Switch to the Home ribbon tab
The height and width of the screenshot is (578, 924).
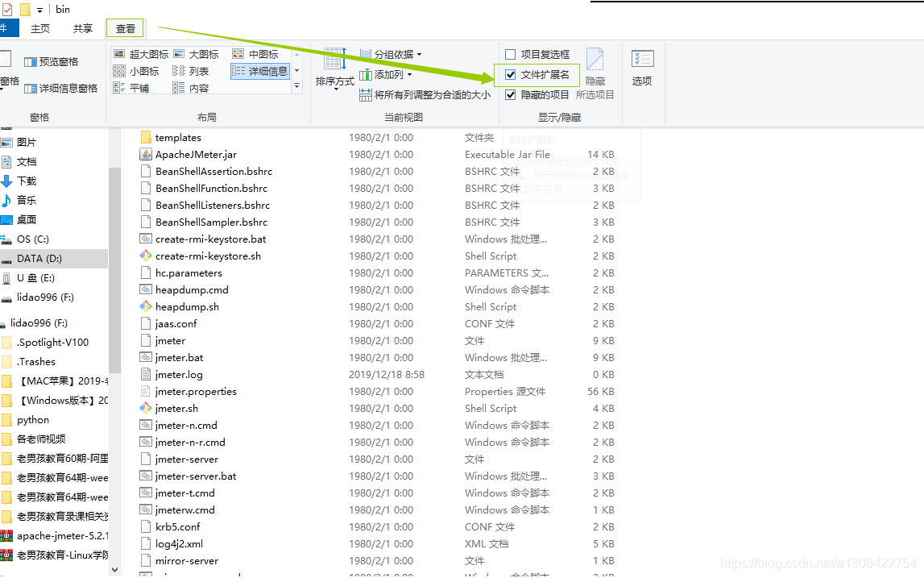pos(40,28)
